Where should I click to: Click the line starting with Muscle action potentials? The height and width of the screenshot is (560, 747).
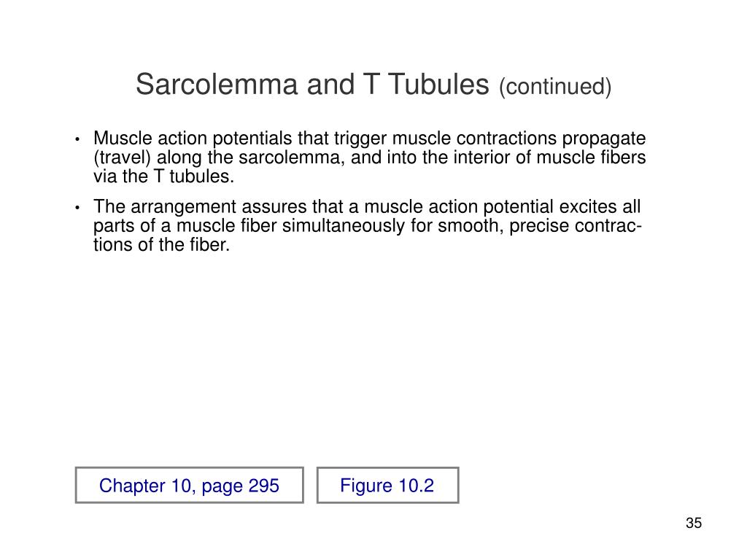click(369, 139)
